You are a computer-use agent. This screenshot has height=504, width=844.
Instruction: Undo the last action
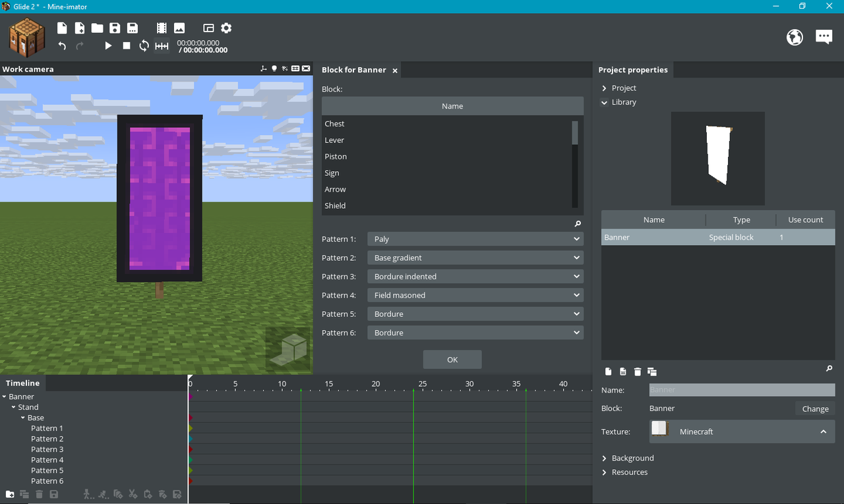coord(62,45)
